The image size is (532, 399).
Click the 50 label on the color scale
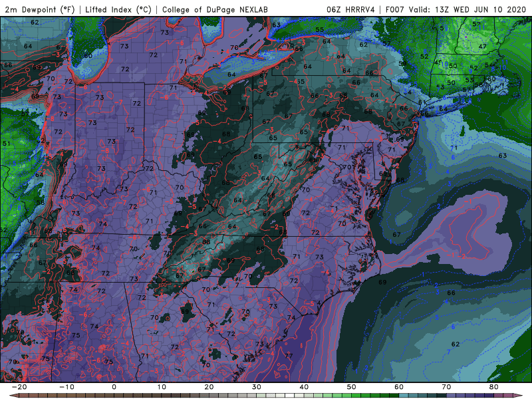(x=352, y=387)
